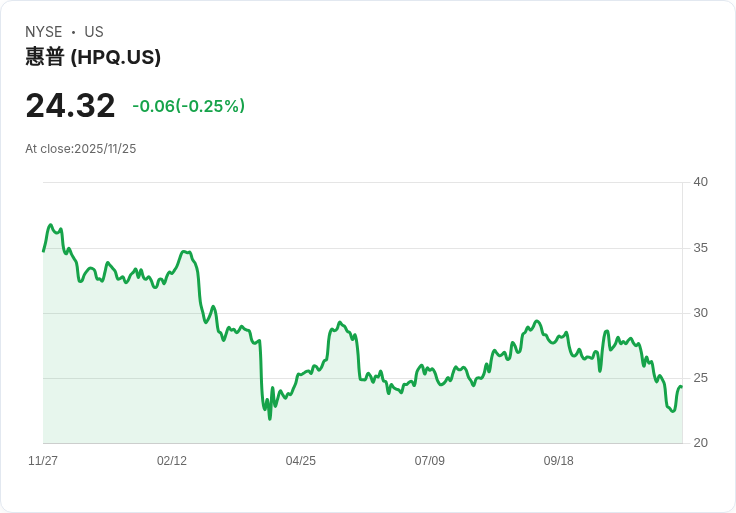The image size is (736, 513).
Task: Click the 09/18 date axis label
Action: 559,461
